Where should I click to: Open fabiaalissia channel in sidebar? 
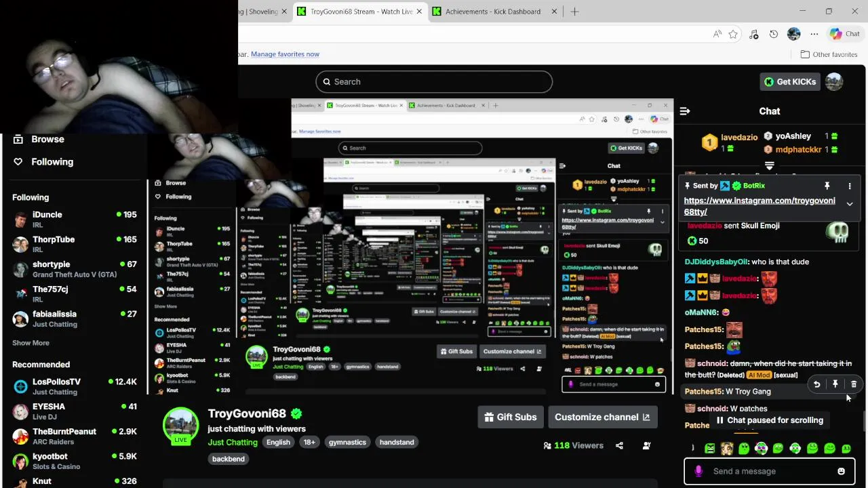(x=75, y=319)
